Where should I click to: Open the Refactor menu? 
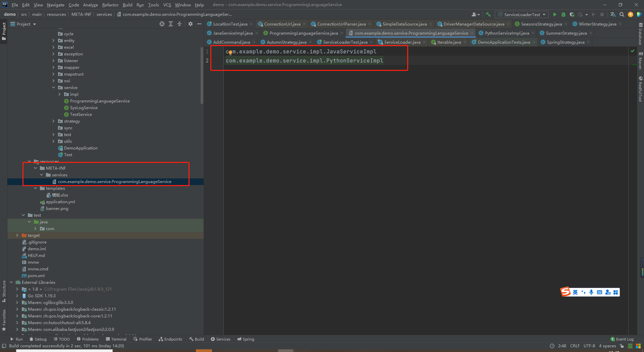coord(110,5)
